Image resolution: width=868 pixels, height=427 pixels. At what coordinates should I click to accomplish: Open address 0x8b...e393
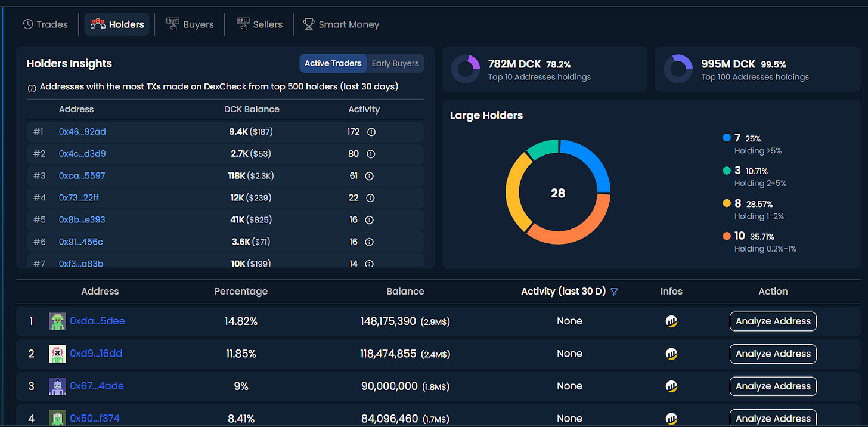point(82,219)
